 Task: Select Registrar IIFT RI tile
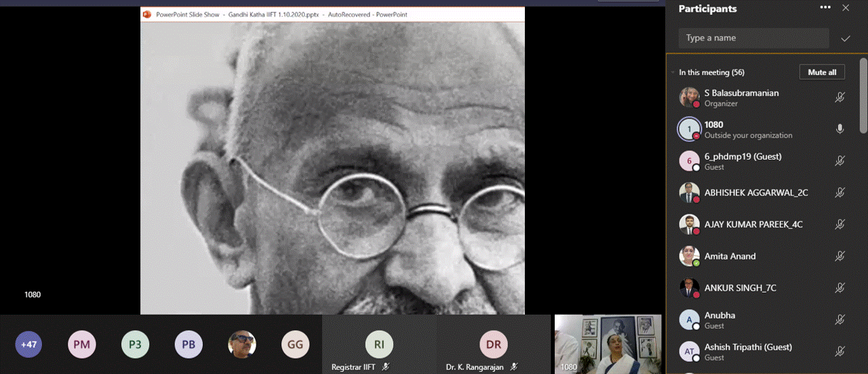(x=379, y=344)
